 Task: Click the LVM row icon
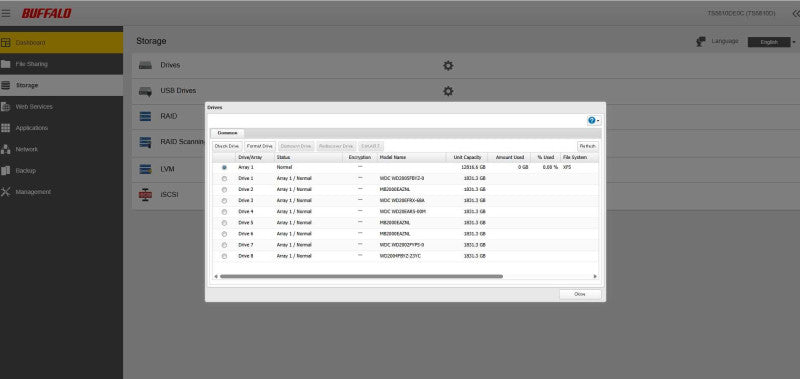click(x=145, y=169)
